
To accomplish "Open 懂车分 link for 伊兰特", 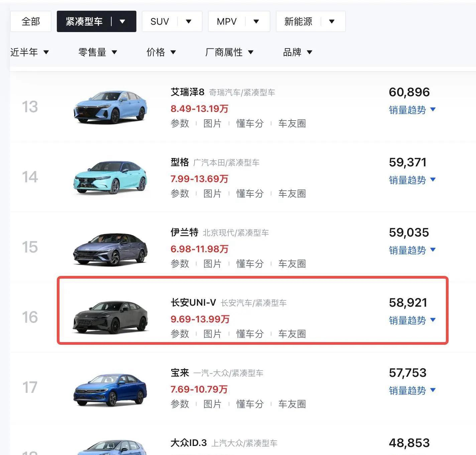I will coord(250,264).
